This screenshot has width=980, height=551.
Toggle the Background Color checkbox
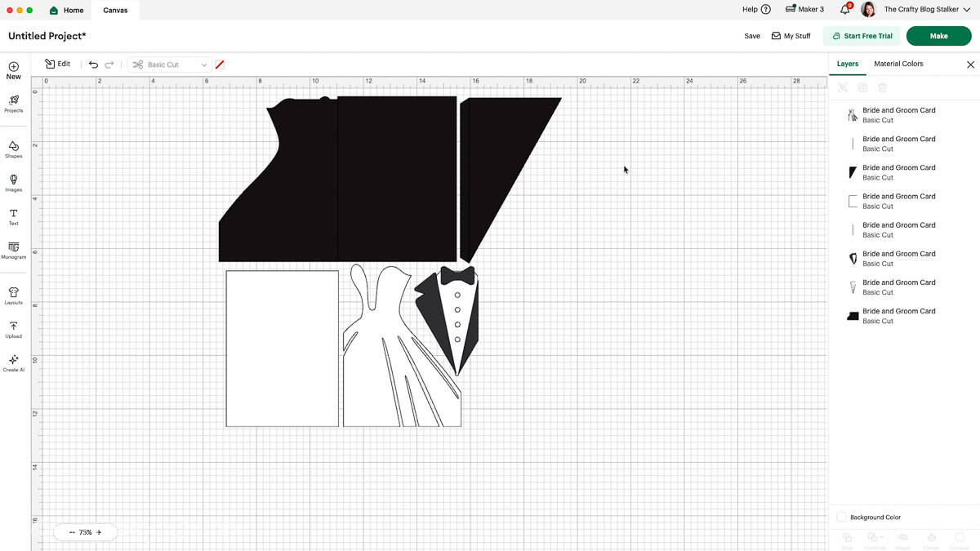841,517
